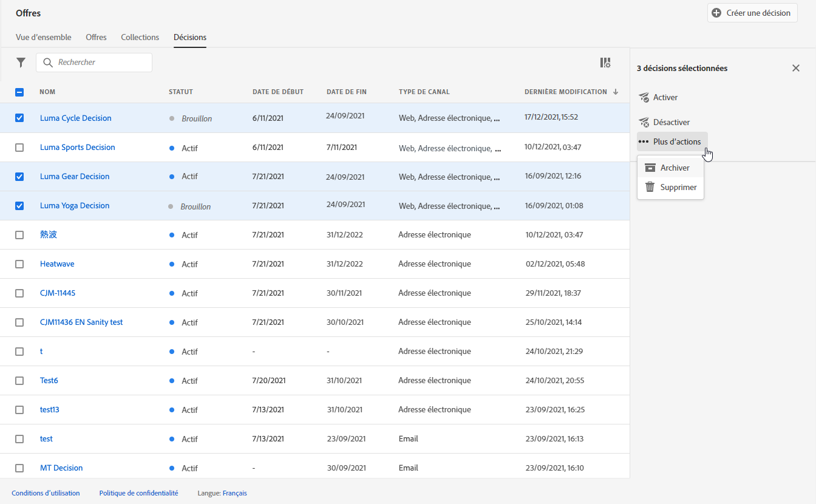Sort by Dernière modification arrow
The height and width of the screenshot is (504, 816).
[616, 92]
